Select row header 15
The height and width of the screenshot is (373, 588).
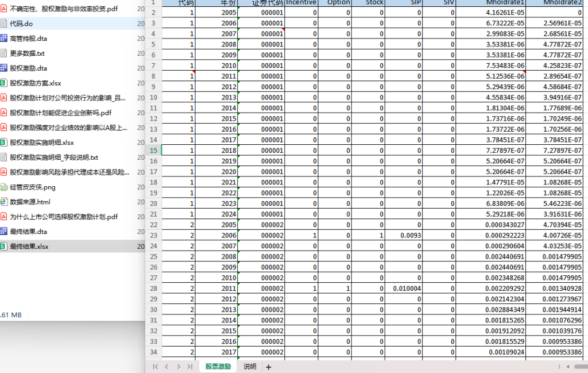coord(153,150)
